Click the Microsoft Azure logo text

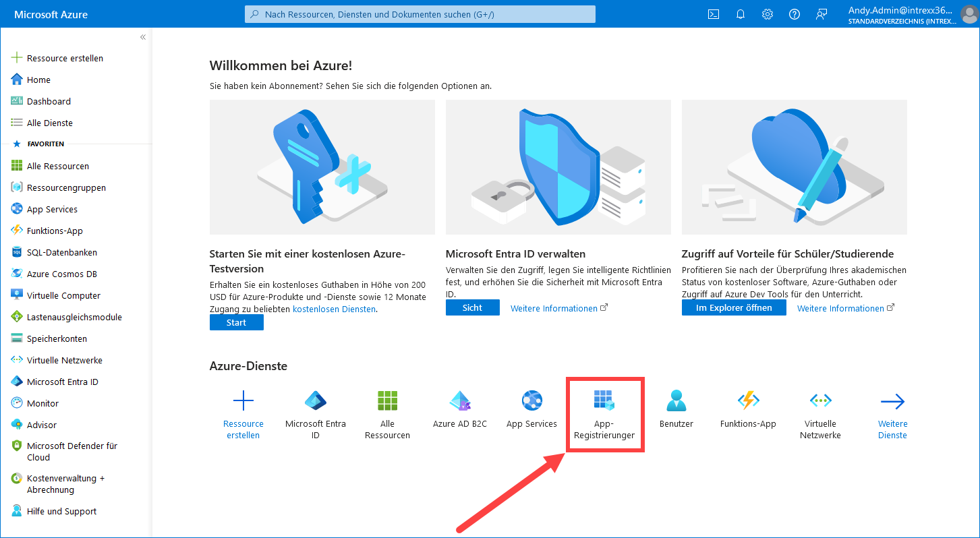pyautogui.click(x=51, y=14)
